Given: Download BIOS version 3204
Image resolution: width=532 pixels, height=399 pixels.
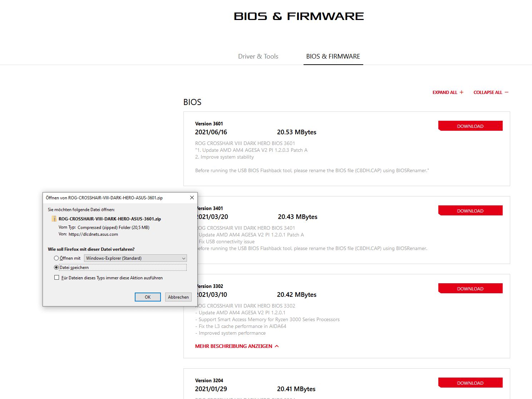Looking at the screenshot, I should tap(471, 383).
